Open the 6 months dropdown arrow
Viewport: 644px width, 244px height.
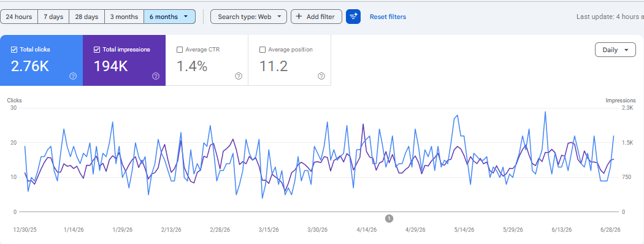pyautogui.click(x=186, y=17)
